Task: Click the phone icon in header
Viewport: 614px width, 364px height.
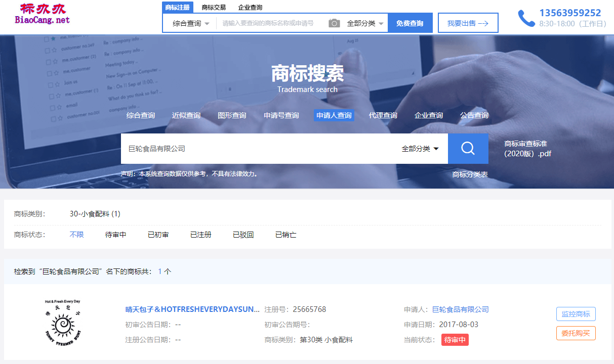Action: coord(526,18)
